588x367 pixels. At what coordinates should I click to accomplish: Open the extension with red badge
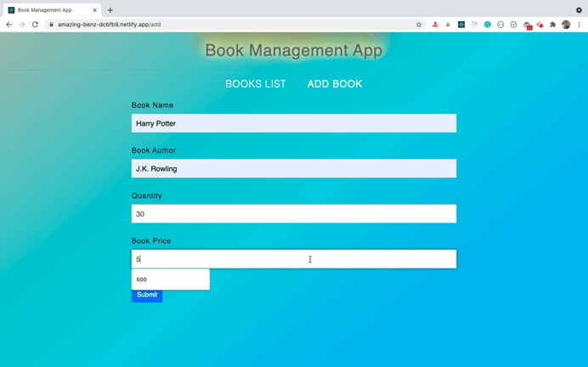[x=528, y=25]
